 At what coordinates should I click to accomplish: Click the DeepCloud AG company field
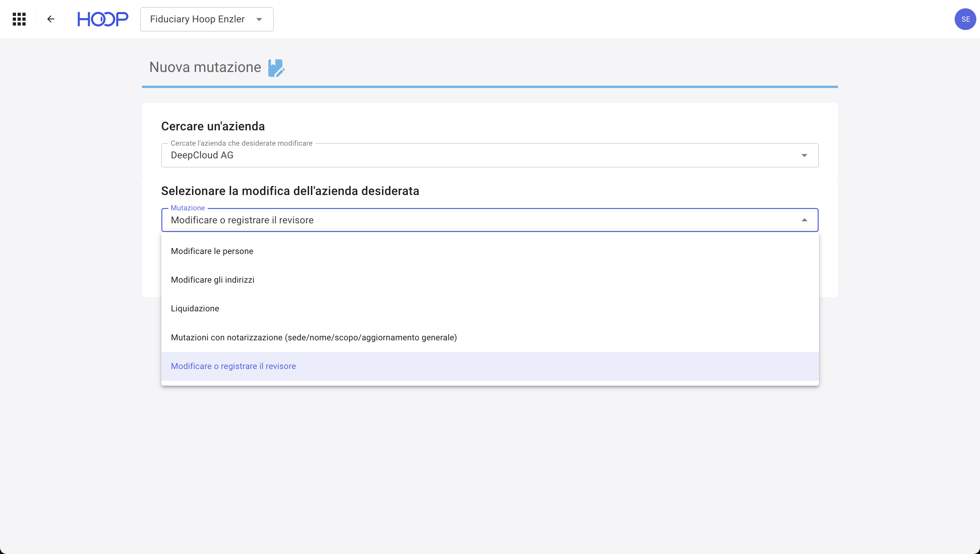click(x=457, y=155)
